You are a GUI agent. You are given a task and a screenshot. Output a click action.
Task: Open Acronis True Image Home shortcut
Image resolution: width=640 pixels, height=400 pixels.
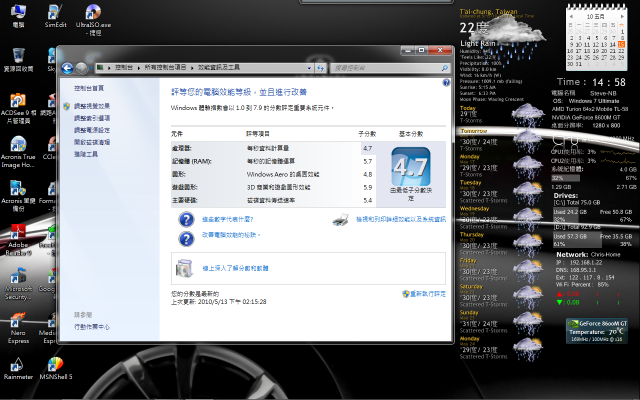click(x=18, y=152)
